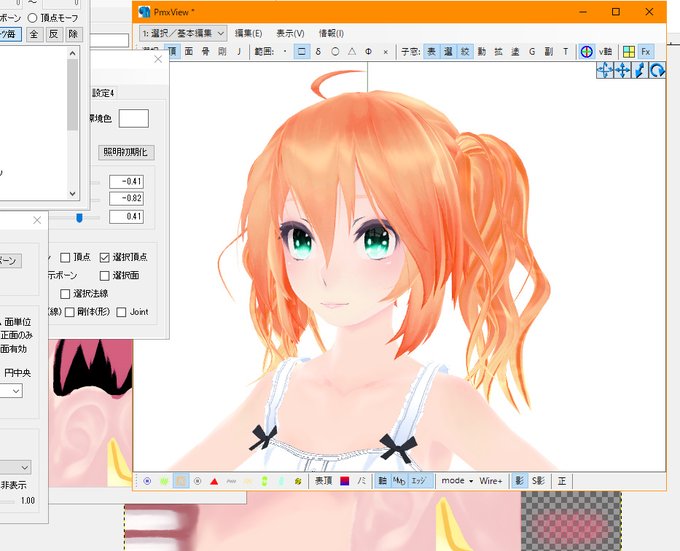Image resolution: width=680 pixels, height=551 pixels.
Task: Click the red-blue gradient square icon
Action: [345, 481]
